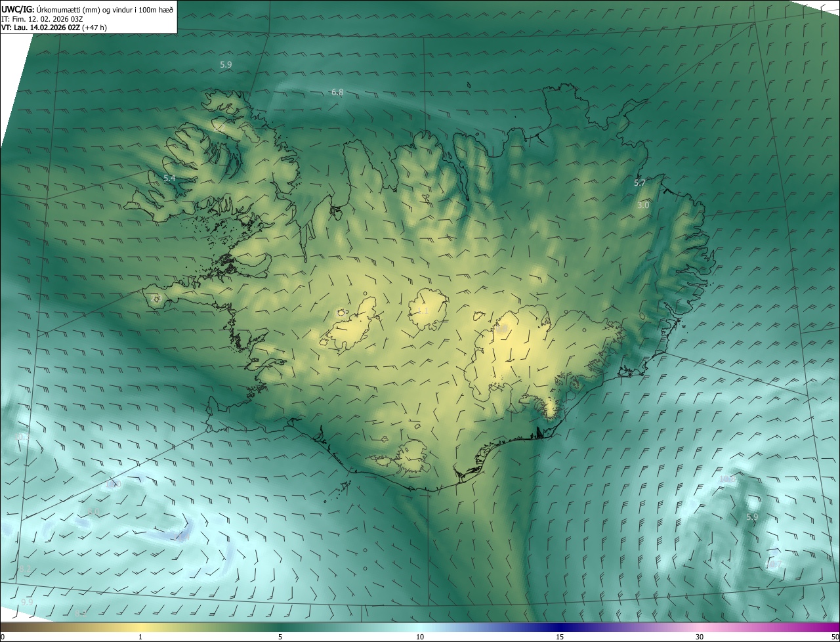840x642 pixels.
Task: Click the colorbar tick label '5'
Action: (280, 637)
